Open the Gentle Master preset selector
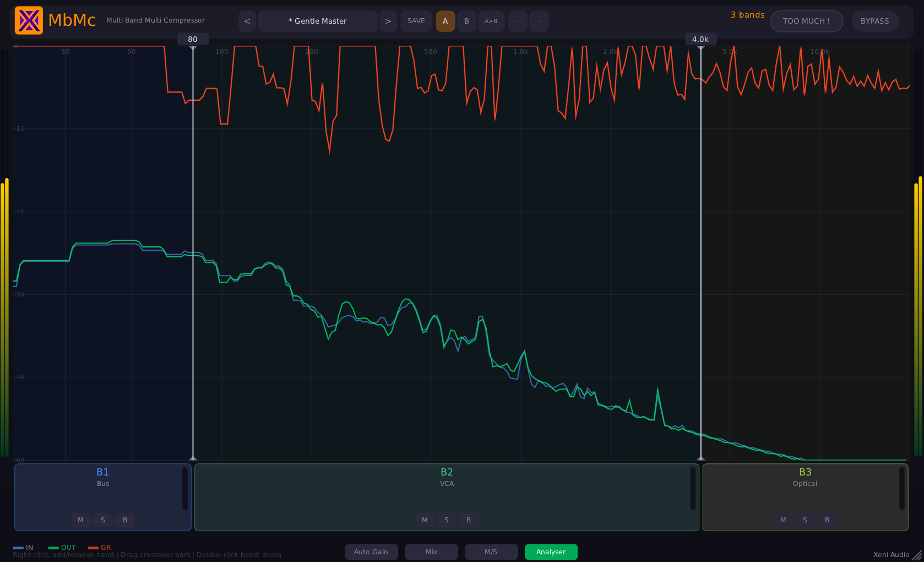The width and height of the screenshot is (924, 562). pos(317,21)
